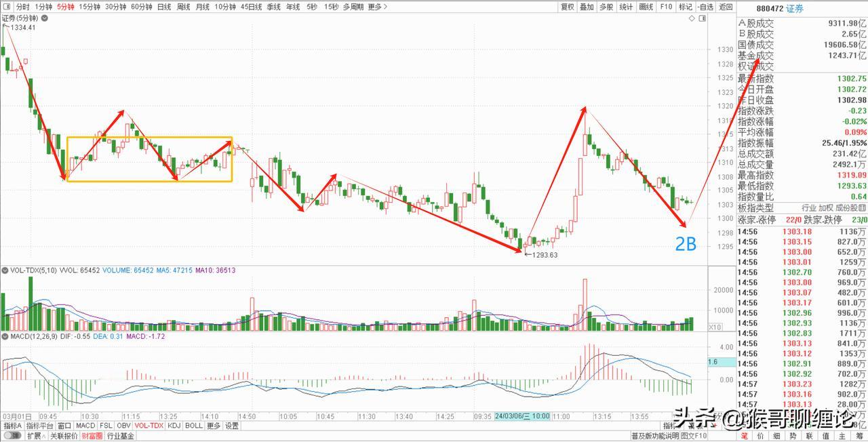Open the 关联报价 tab
The height and width of the screenshot is (442, 868).
(64, 436)
